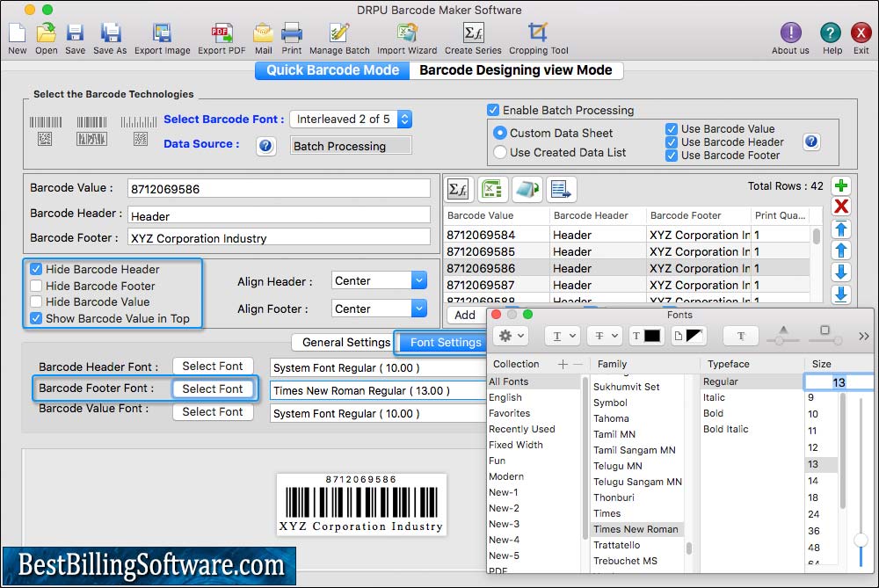Viewport: 879px width, 588px height.
Task: Click the Create Series toolbar icon
Action: (x=473, y=33)
